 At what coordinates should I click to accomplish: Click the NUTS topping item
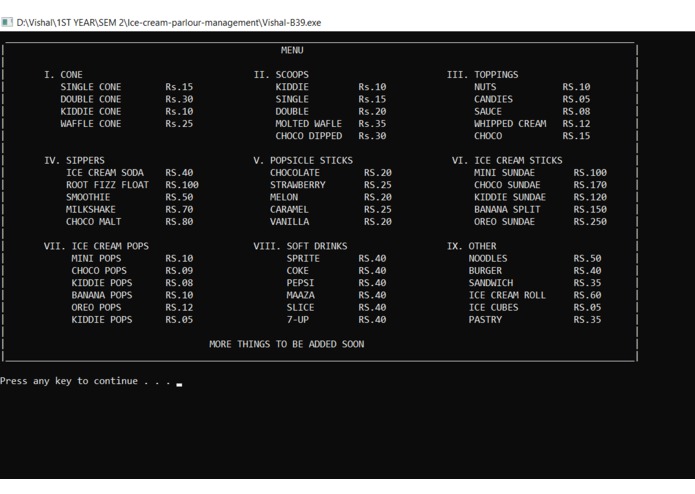tap(485, 87)
